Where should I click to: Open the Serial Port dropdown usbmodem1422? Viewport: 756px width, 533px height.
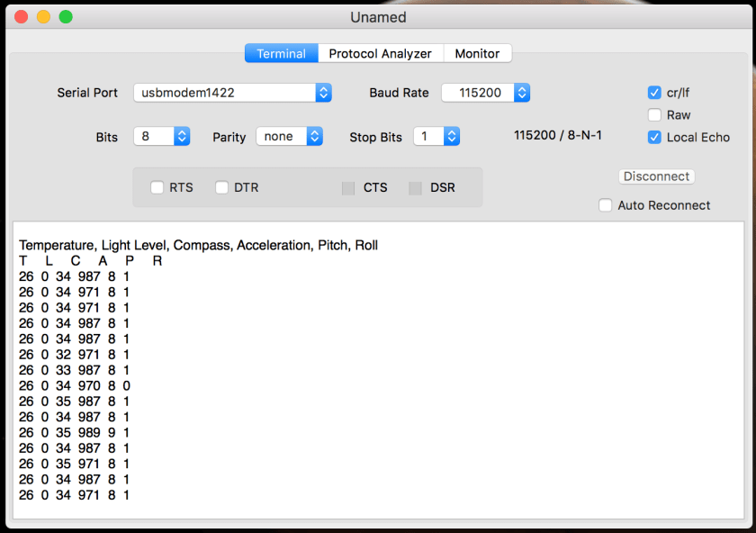pos(232,93)
